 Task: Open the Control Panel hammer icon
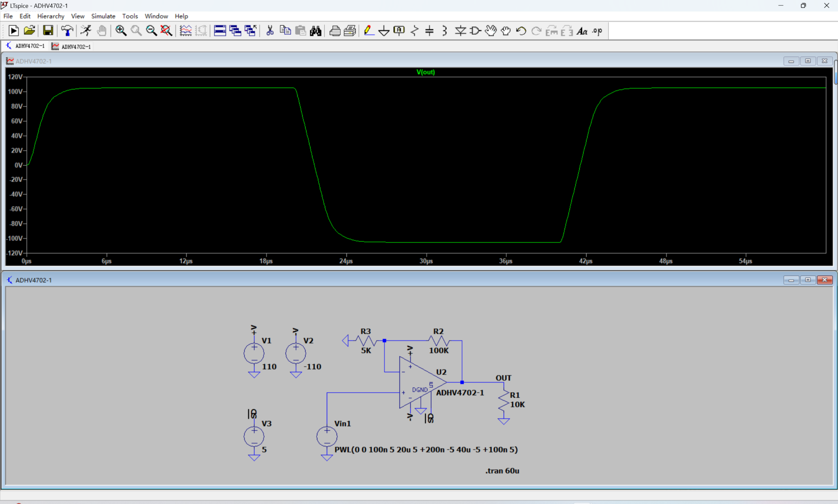(67, 31)
